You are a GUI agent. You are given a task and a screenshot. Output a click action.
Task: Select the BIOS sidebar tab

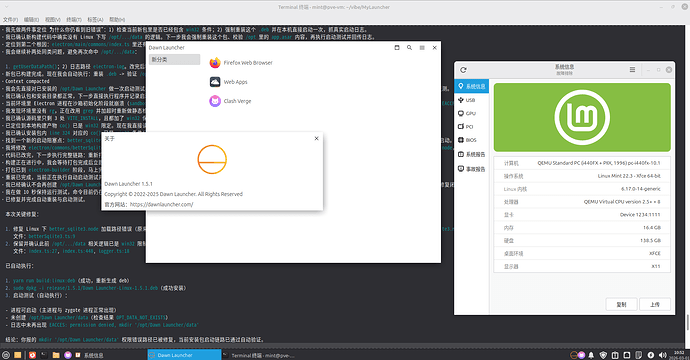click(471, 140)
